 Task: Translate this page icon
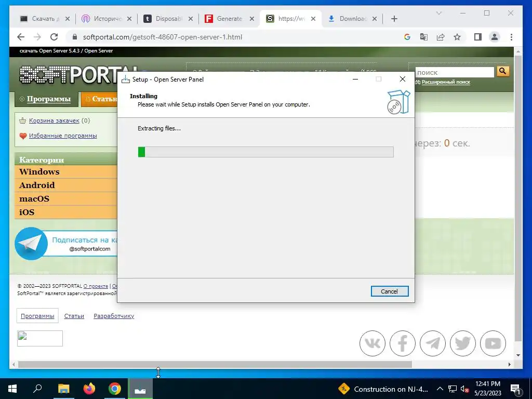tap(424, 37)
